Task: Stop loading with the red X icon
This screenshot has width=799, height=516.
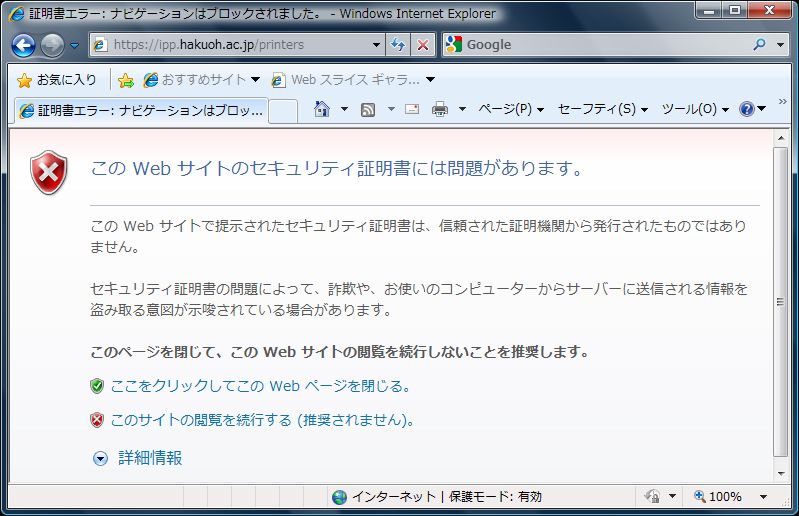Action: pos(423,45)
